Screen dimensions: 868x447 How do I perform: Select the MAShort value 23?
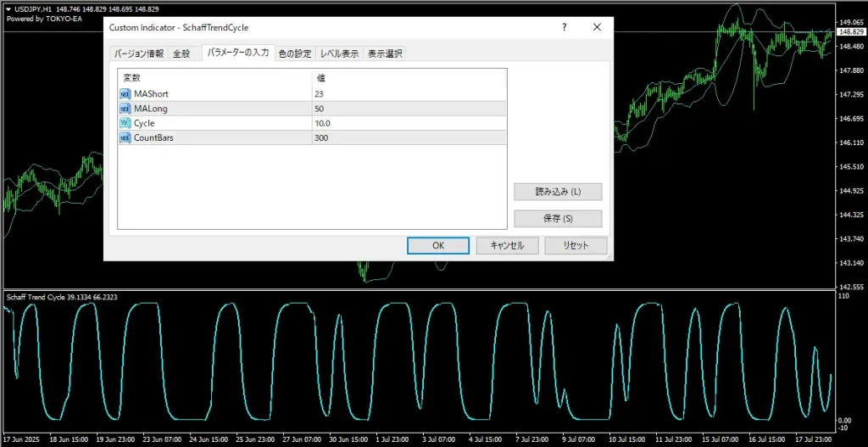pos(319,94)
